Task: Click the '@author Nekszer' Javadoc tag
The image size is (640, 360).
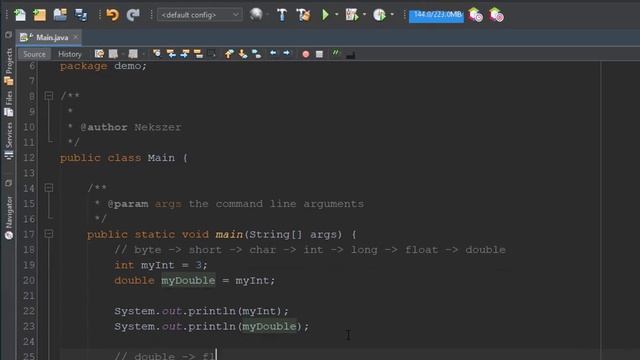Action: (x=131, y=127)
